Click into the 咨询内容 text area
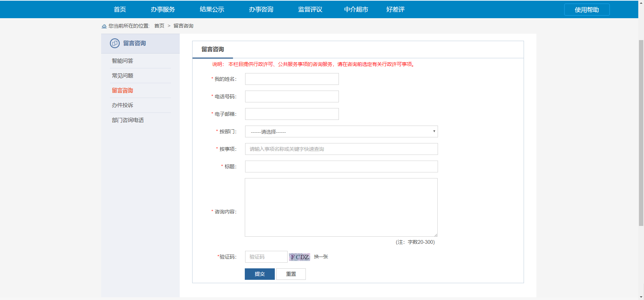 pos(341,207)
